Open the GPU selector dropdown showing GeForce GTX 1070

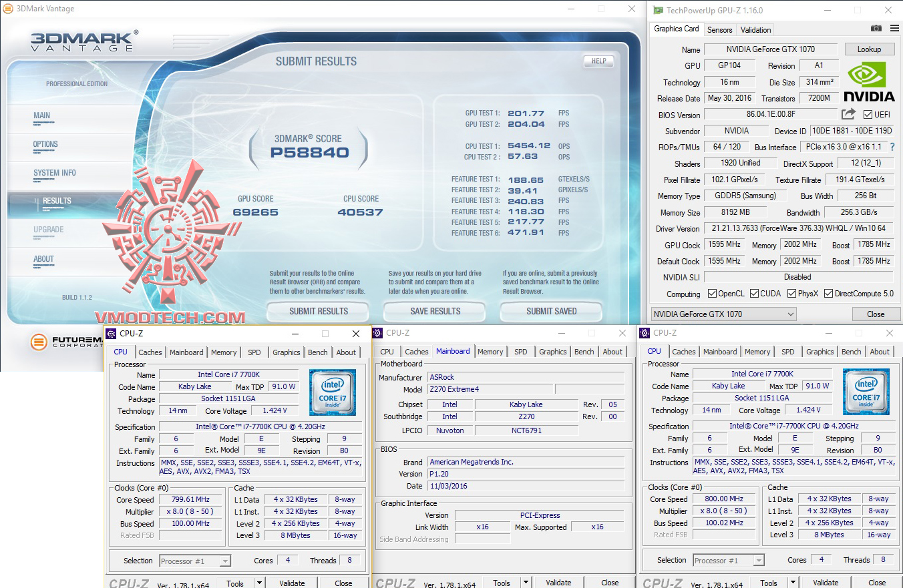[x=792, y=314]
